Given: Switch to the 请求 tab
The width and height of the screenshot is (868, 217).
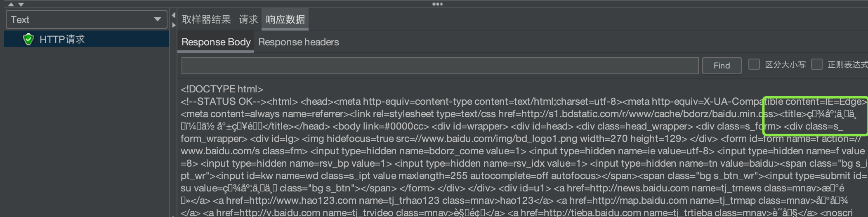Looking at the screenshot, I should click(x=248, y=19).
